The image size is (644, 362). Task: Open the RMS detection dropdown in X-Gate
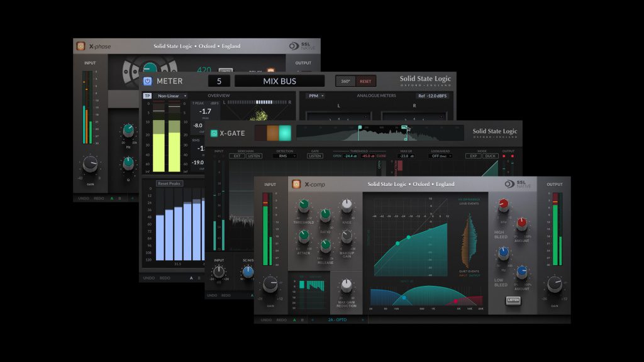click(x=284, y=156)
